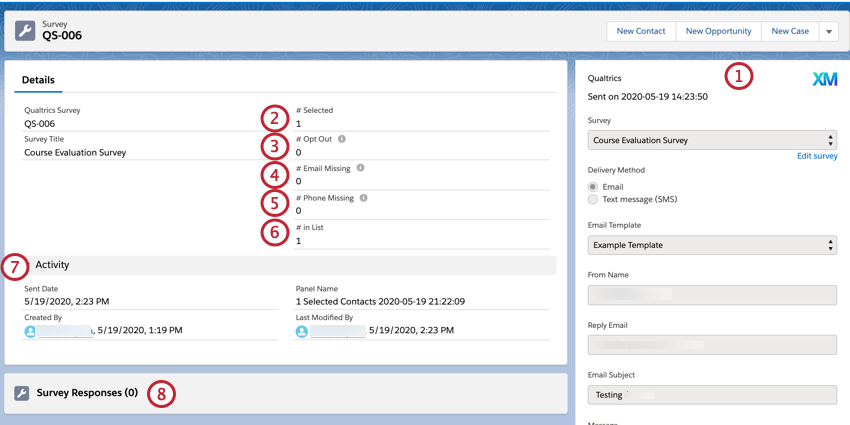Select the Email delivery method
The width and height of the screenshot is (850, 425).
[593, 187]
